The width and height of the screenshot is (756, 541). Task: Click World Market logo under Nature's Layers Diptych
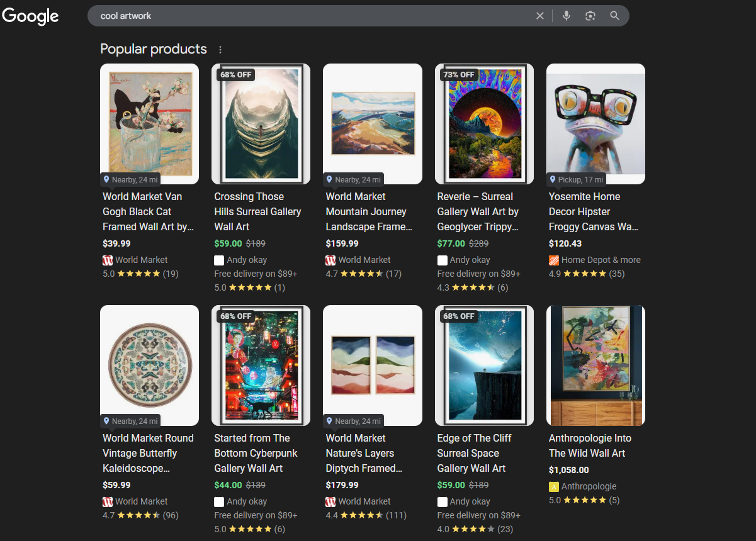pos(330,501)
